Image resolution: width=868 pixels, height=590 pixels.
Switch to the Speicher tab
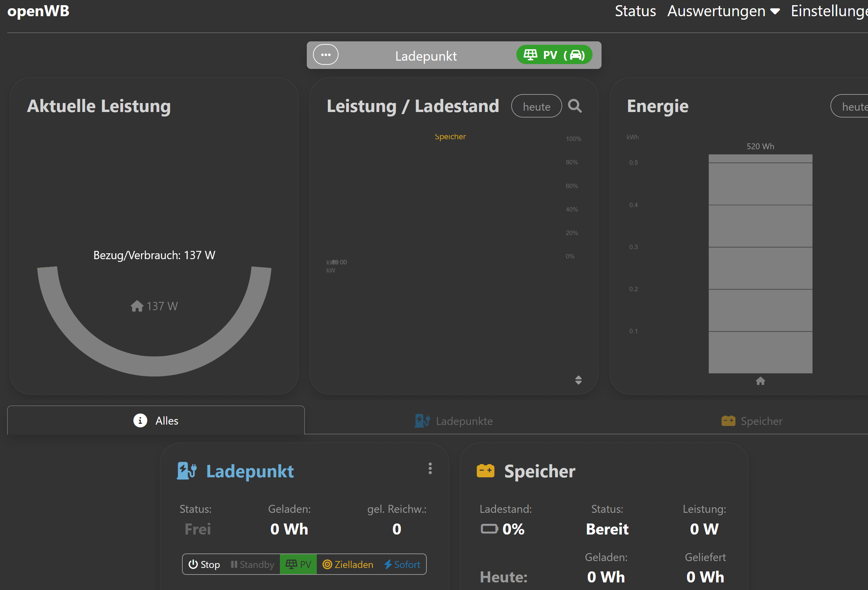pos(751,421)
